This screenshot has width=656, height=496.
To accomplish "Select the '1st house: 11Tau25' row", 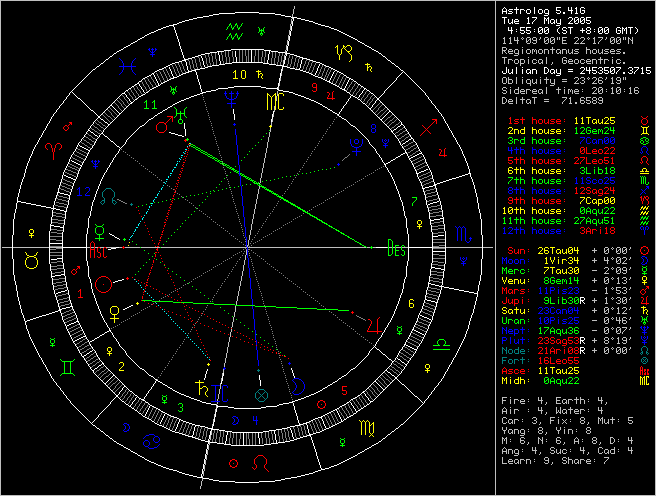I will (x=561, y=121).
